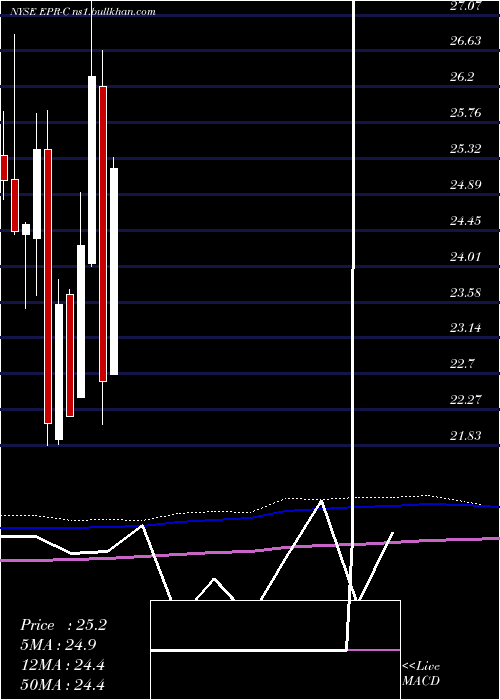Click the 21.83 price axis label

pyautogui.click(x=466, y=436)
